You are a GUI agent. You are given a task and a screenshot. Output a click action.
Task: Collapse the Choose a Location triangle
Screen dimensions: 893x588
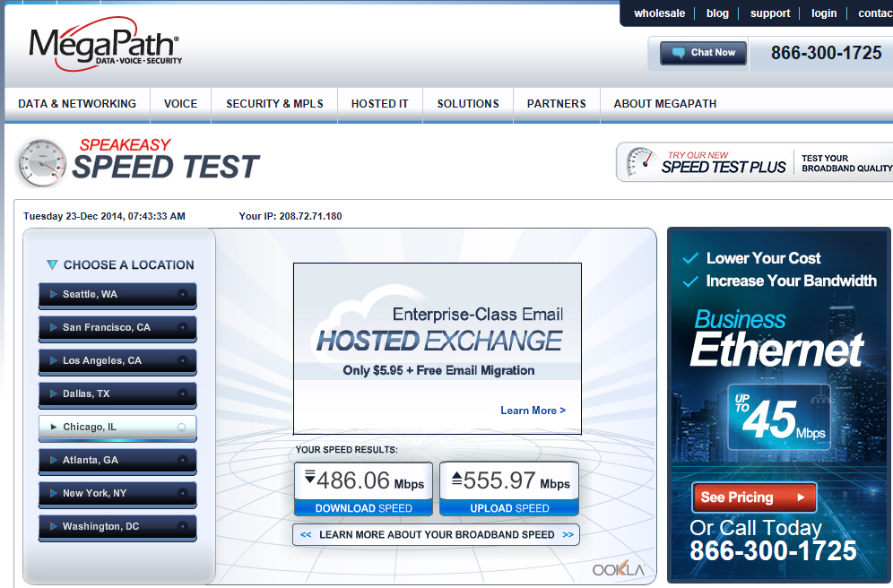(x=52, y=264)
